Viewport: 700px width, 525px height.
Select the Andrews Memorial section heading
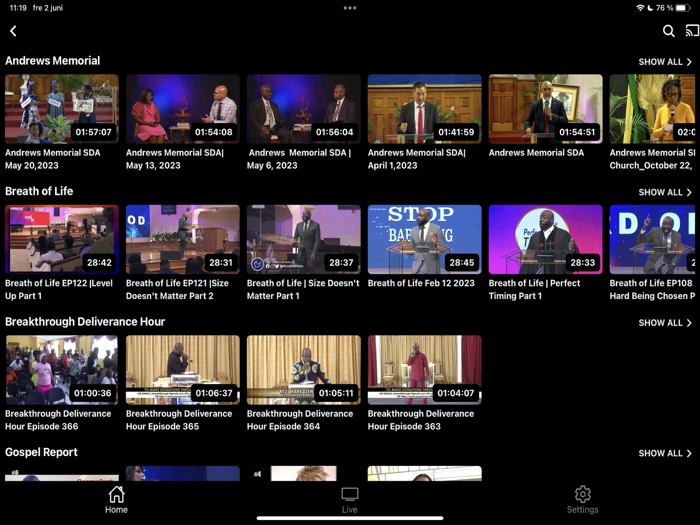(x=53, y=61)
